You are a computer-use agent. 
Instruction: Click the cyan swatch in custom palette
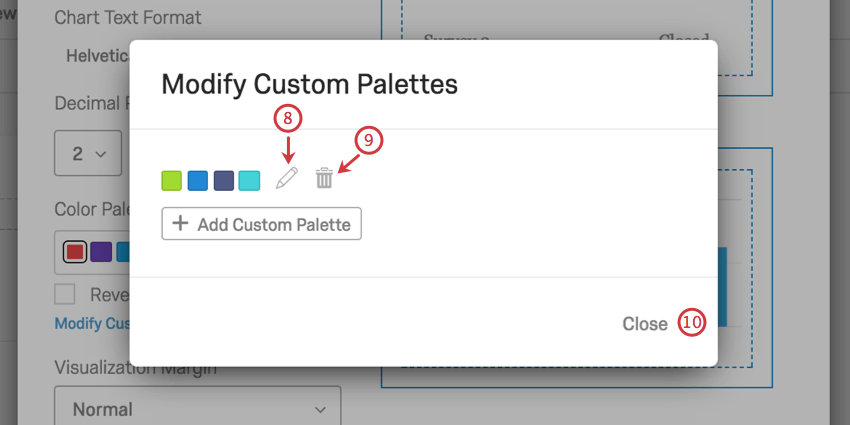(x=250, y=180)
